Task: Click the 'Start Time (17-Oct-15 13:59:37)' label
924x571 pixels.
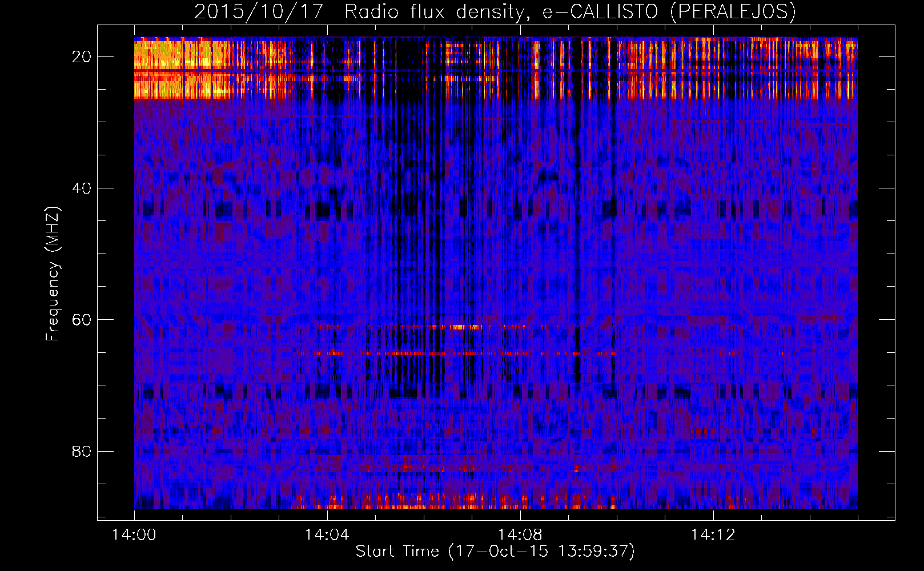Action: (x=495, y=552)
